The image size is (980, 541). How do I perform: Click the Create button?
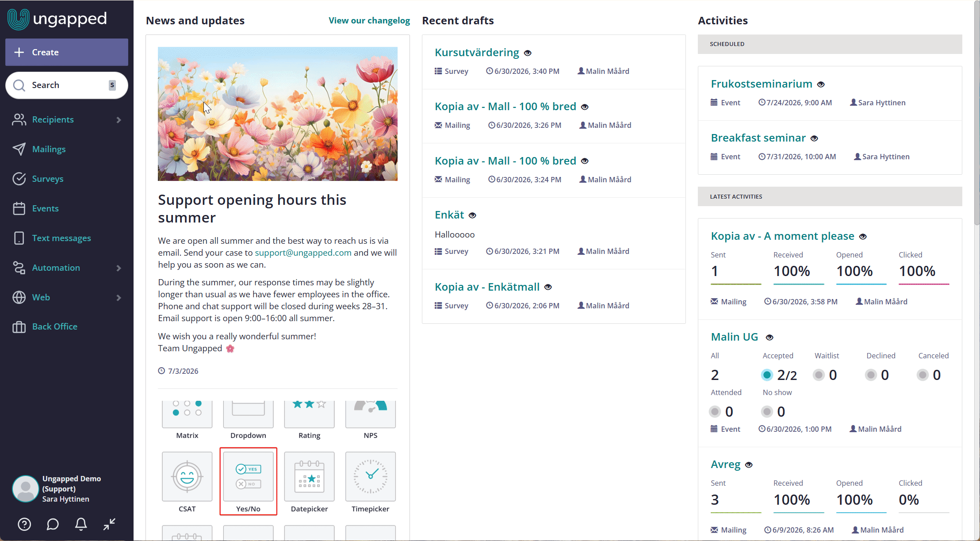[x=67, y=52]
